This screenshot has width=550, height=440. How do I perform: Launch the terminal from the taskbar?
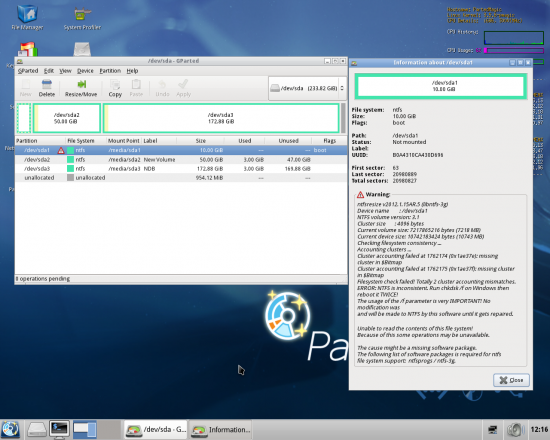(x=59, y=429)
